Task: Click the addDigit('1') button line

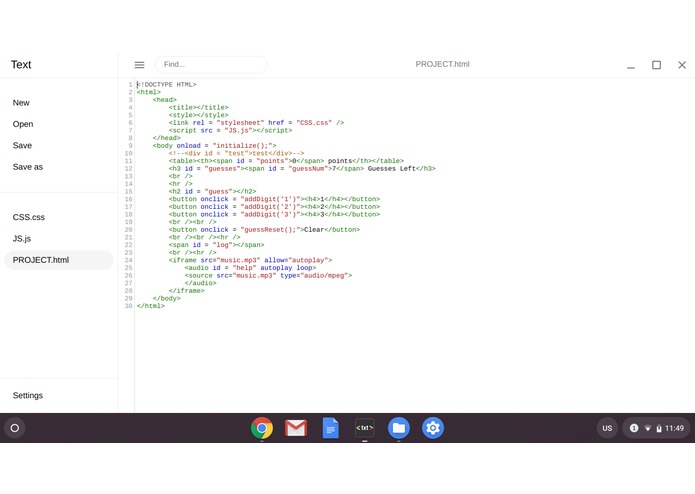Action: (274, 199)
